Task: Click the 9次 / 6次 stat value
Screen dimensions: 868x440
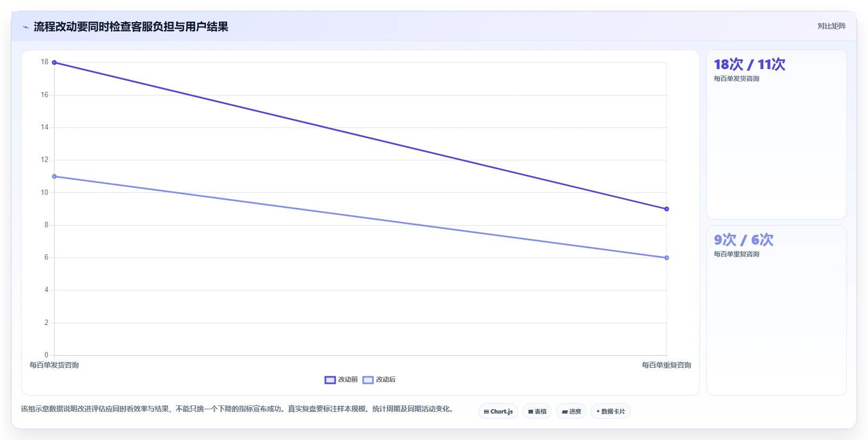Action: point(743,240)
